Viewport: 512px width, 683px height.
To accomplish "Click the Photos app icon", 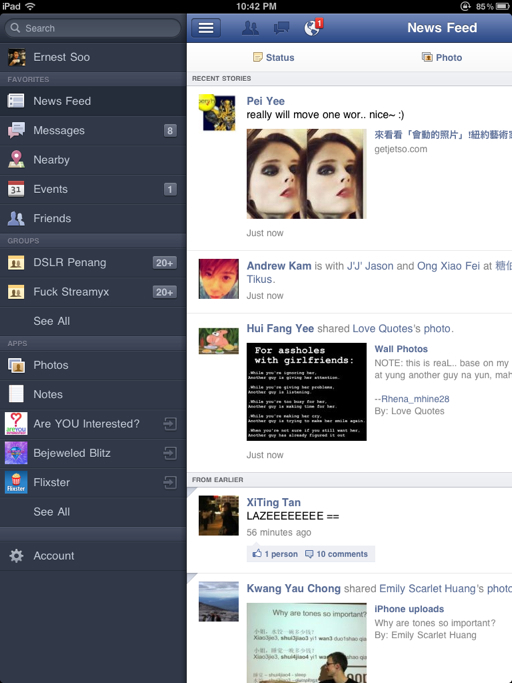I will point(16,365).
